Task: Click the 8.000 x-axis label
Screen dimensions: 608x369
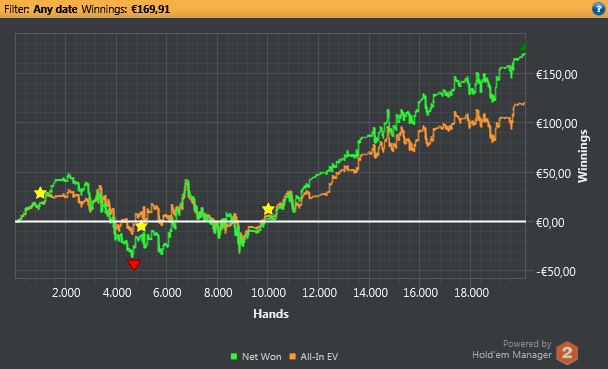Action: [218, 292]
